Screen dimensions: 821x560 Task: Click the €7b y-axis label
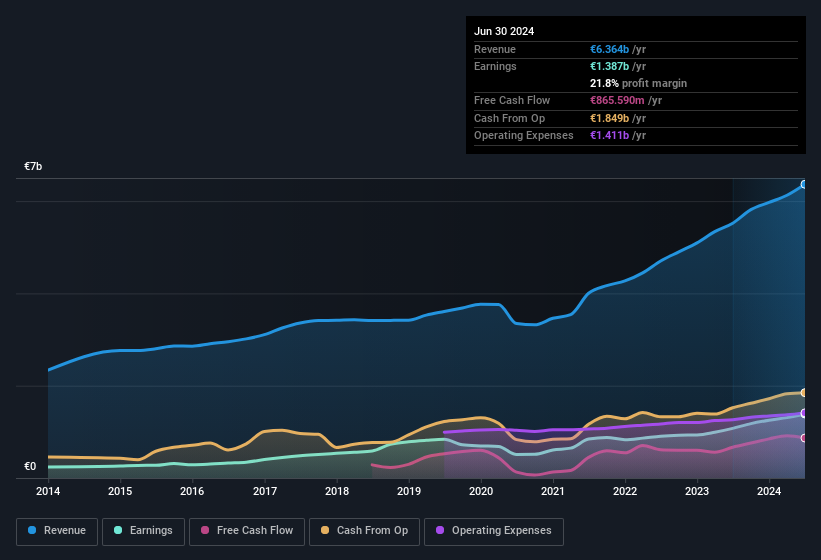33,166
